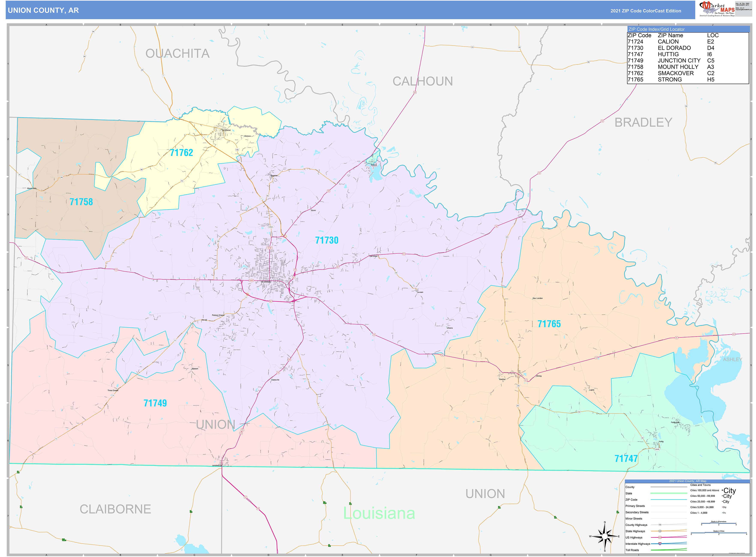Click the 71747 label on the map
Screen dimensions: 756x557
[626, 458]
